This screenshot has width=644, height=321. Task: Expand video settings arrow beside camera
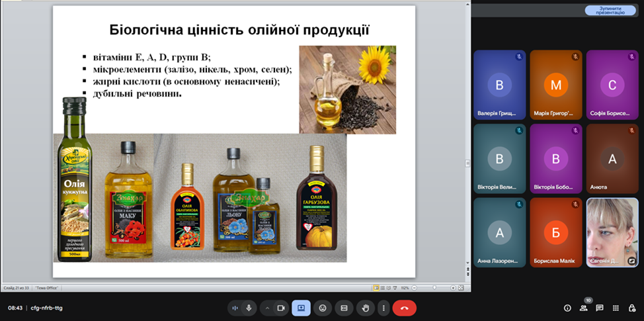pos(268,308)
